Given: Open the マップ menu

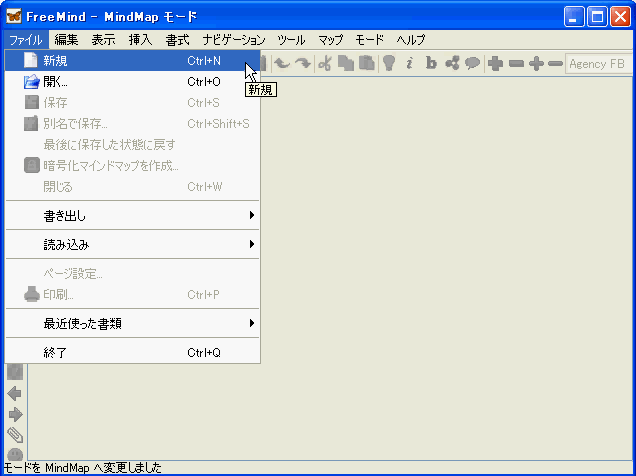Looking at the screenshot, I should 331,40.
